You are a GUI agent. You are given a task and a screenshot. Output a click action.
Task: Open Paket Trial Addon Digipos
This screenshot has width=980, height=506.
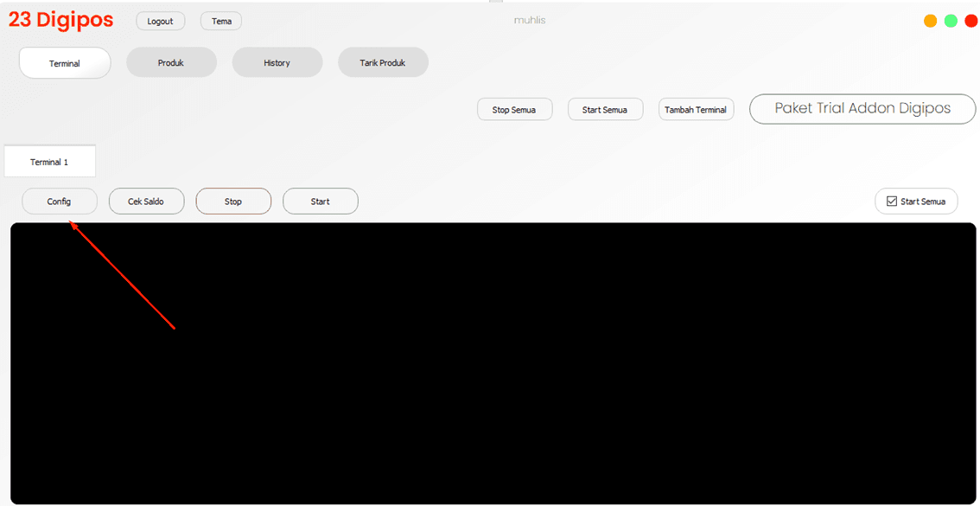[862, 109]
